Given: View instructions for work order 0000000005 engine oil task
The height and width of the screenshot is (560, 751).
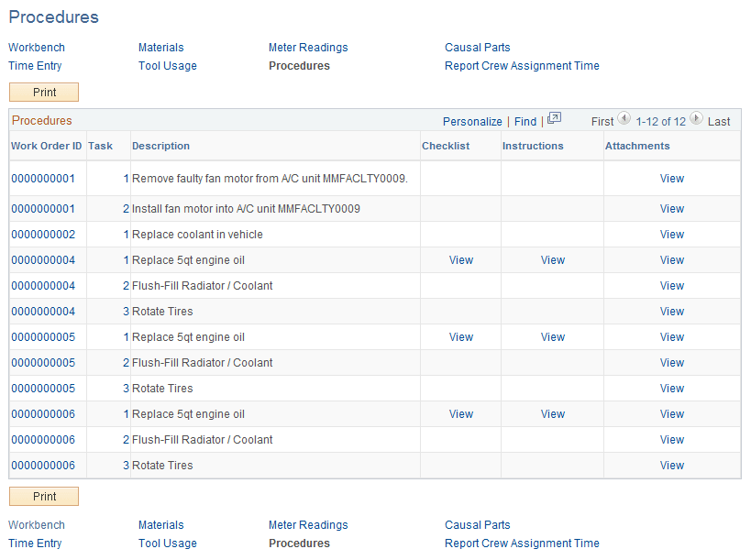Looking at the screenshot, I should (552, 336).
